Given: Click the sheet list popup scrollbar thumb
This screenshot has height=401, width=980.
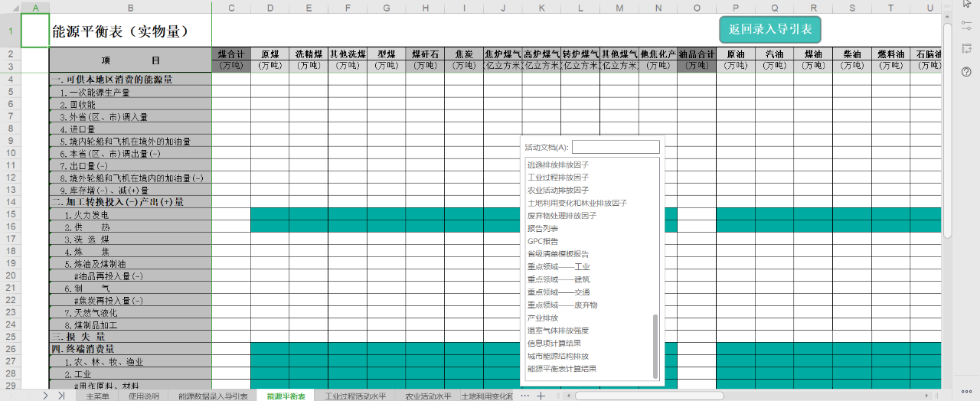Looking at the screenshot, I should [655, 346].
